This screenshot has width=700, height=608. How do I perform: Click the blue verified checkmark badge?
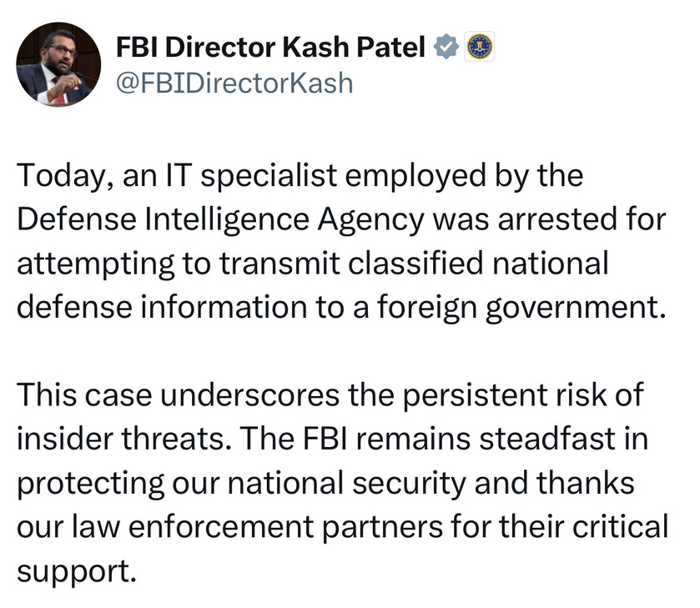pyautogui.click(x=446, y=47)
